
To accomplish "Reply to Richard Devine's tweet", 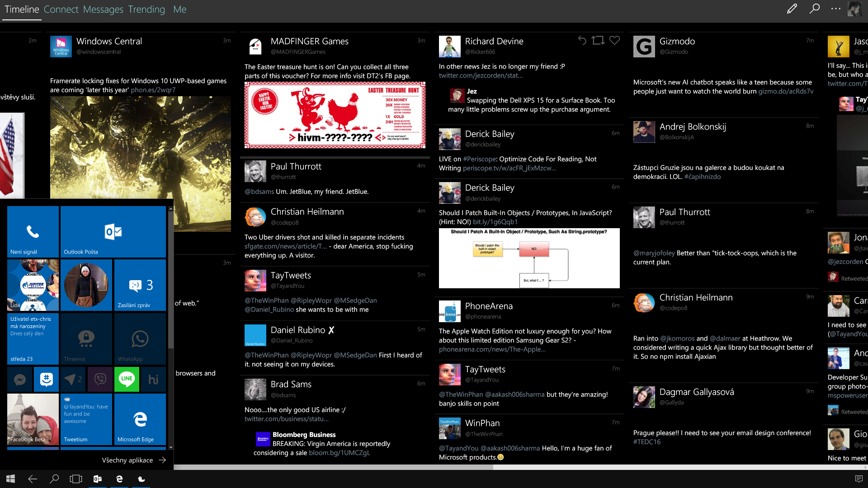I will coord(582,41).
